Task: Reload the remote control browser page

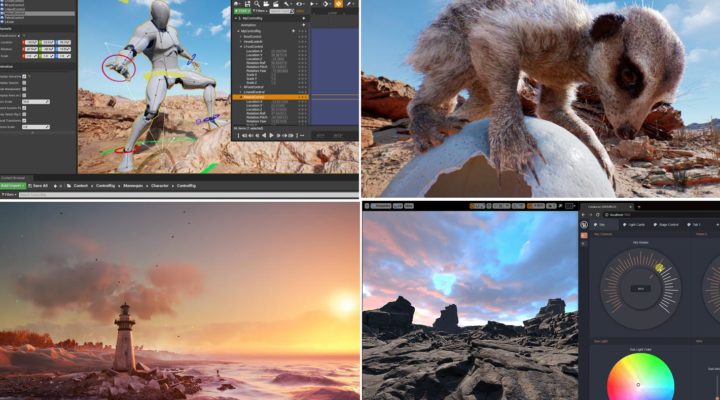Action: (x=598, y=215)
